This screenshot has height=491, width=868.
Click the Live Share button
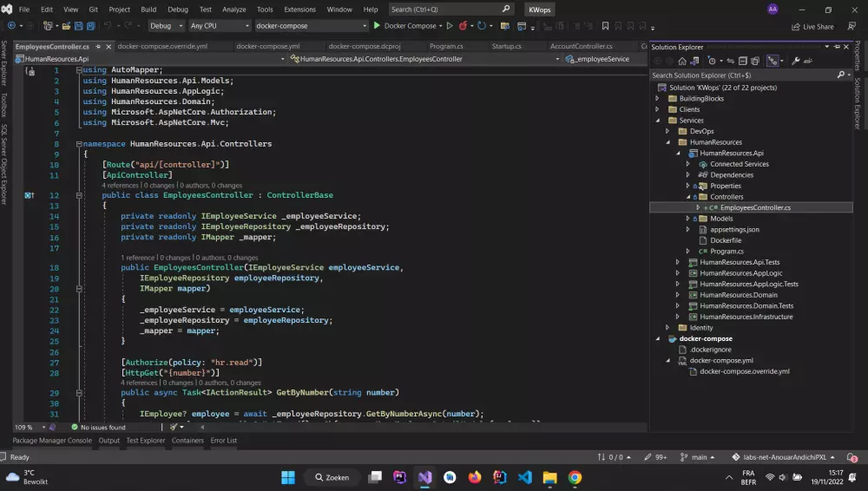[812, 26]
